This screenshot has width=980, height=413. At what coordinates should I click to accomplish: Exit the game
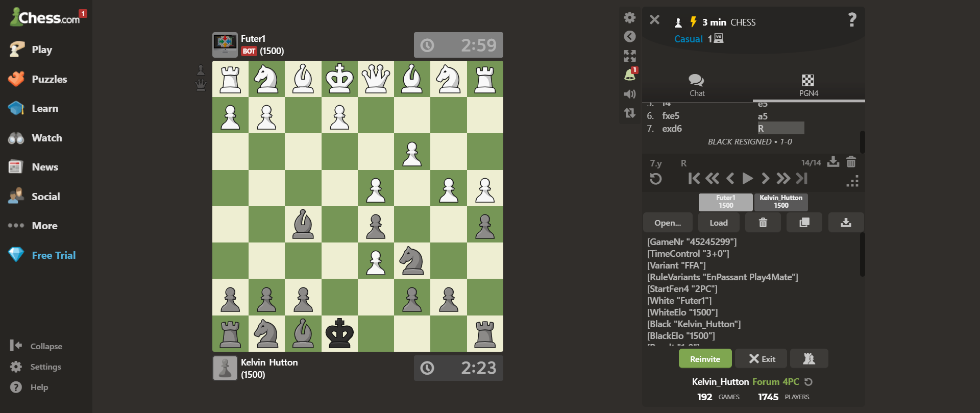762,359
